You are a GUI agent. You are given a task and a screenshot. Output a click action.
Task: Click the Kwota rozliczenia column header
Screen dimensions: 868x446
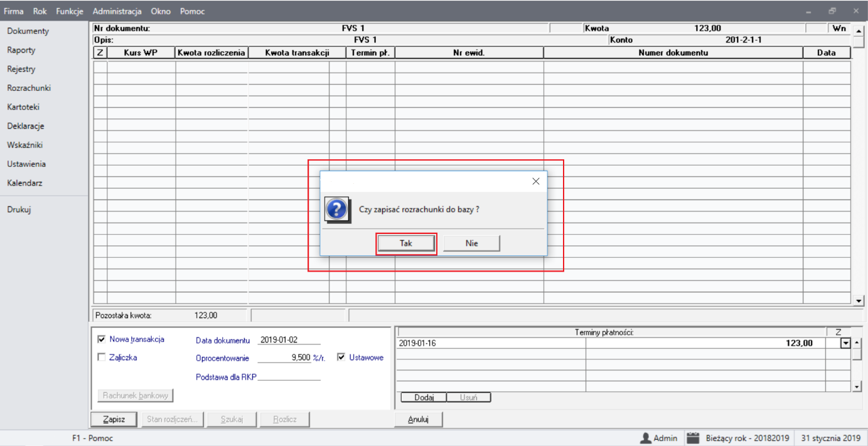[x=212, y=53]
